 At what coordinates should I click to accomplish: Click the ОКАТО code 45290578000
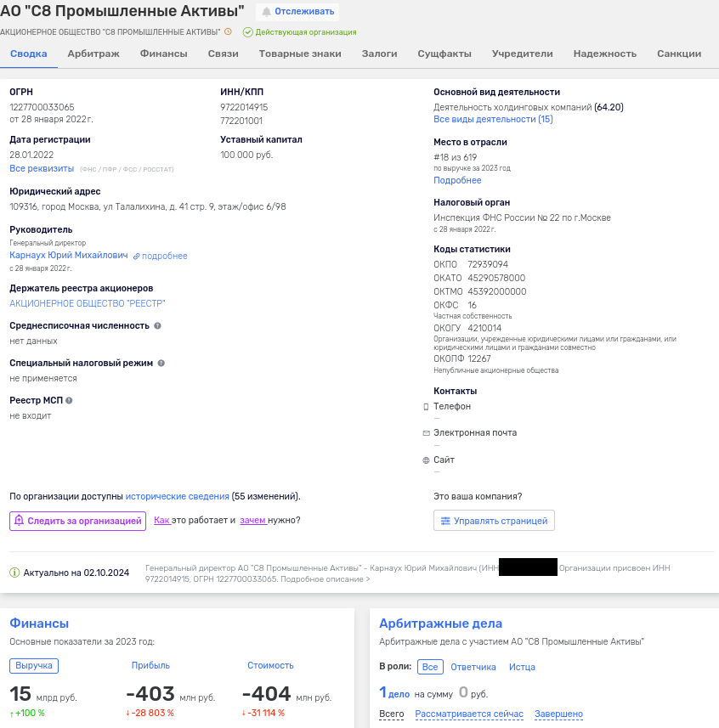496,278
